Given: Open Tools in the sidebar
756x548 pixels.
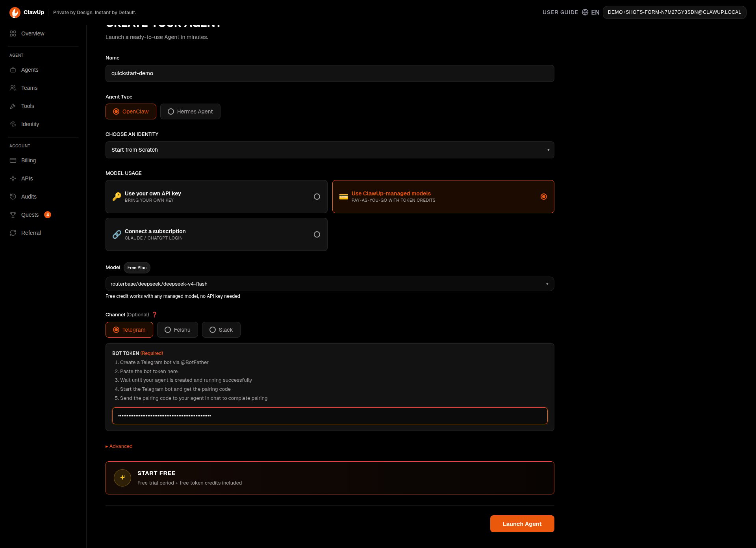Looking at the screenshot, I should [43, 106].
